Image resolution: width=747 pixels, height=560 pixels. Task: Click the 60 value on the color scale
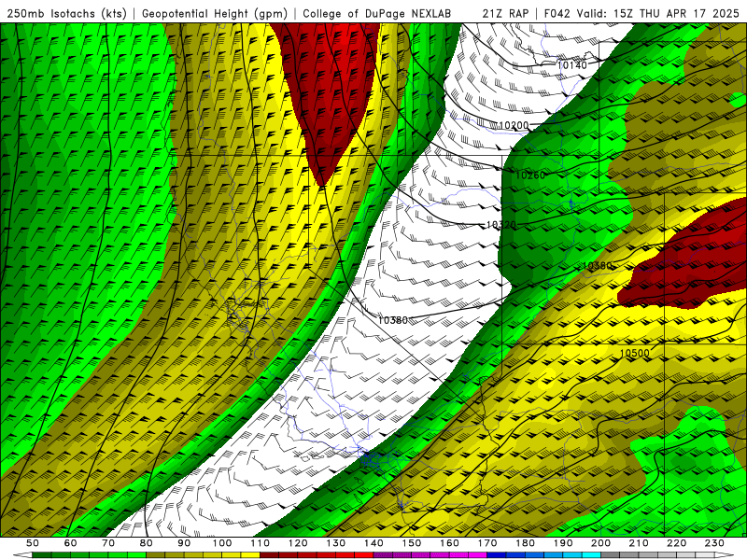click(70, 543)
